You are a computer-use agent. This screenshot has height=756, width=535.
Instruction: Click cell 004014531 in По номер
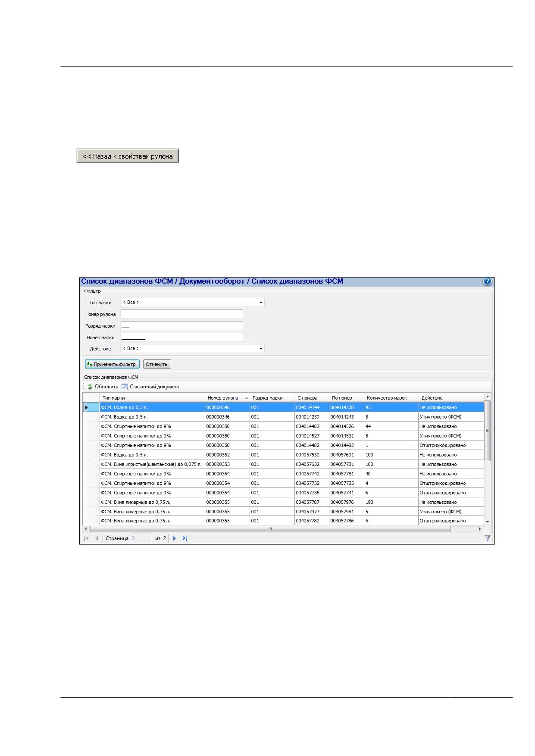click(346, 436)
